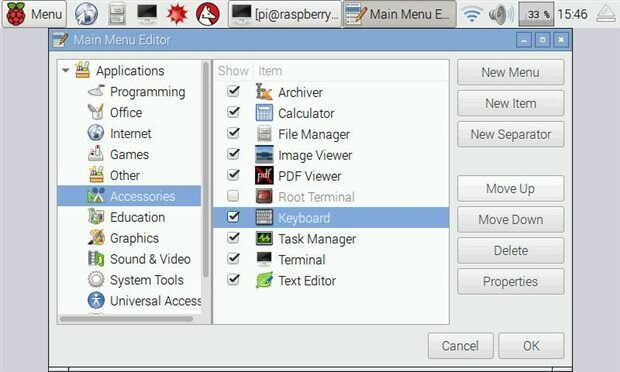Viewport: 620px width, 372px height.
Task: Collapse the Applications tree node arrow
Action: click(66, 71)
